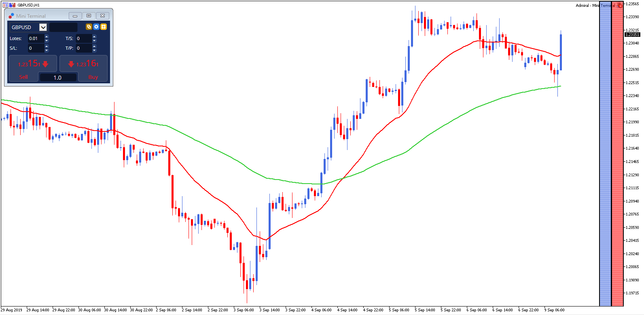The image size is (644, 315).
Task: Click the T/S input field
Action: click(x=84, y=38)
